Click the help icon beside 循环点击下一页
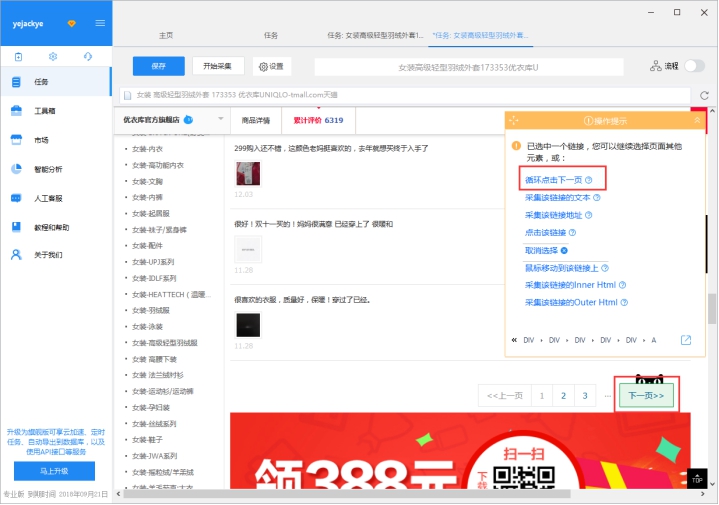The width and height of the screenshot is (719, 505). pos(589,180)
